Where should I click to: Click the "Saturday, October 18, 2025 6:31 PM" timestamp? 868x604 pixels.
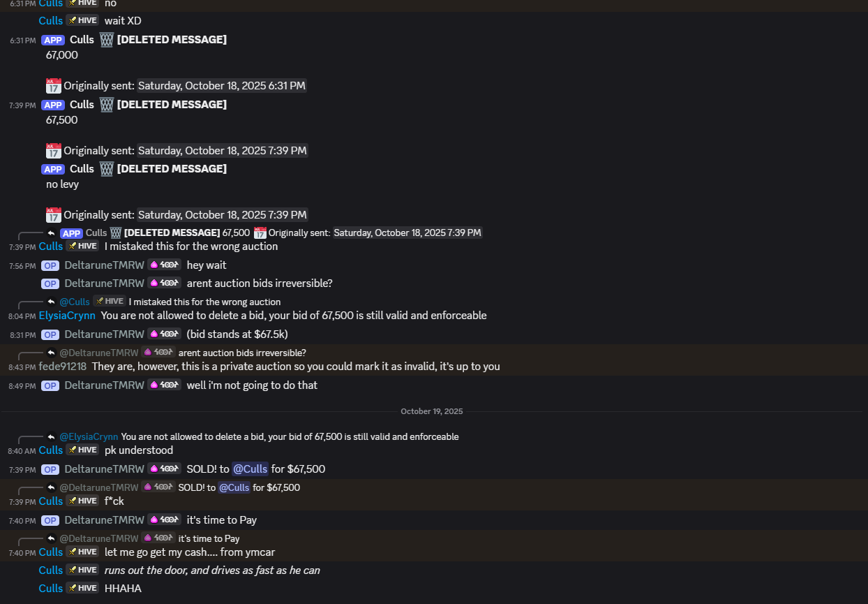click(221, 86)
